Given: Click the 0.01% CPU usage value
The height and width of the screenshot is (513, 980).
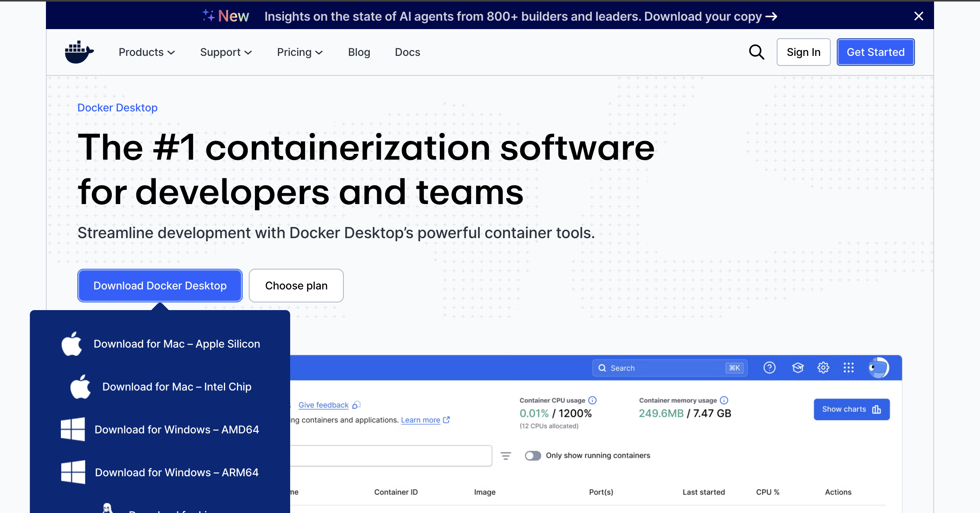Looking at the screenshot, I should 534,413.
